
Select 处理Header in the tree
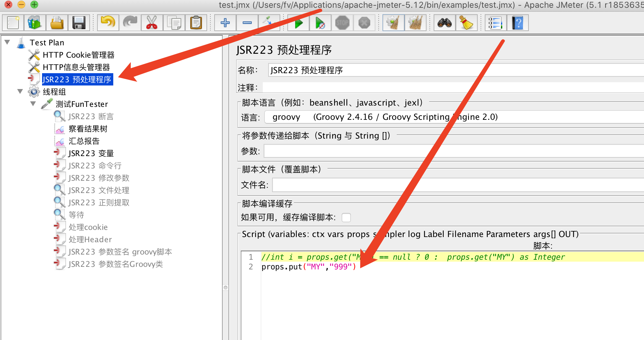(x=90, y=240)
